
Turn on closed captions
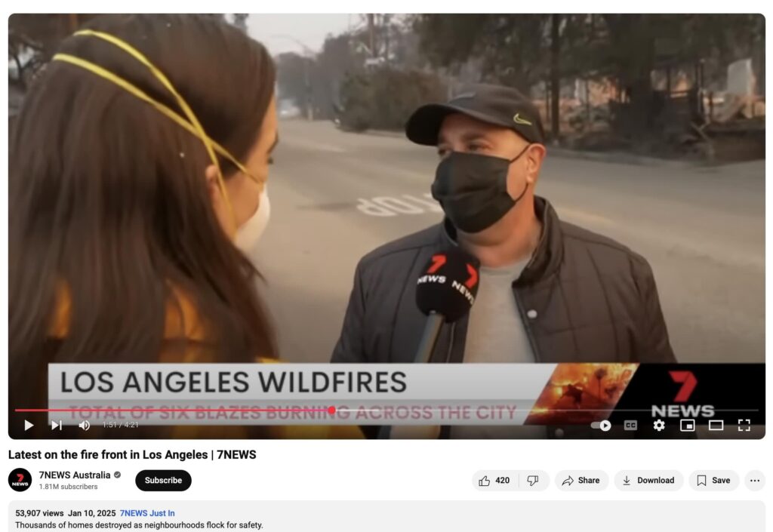click(x=630, y=425)
